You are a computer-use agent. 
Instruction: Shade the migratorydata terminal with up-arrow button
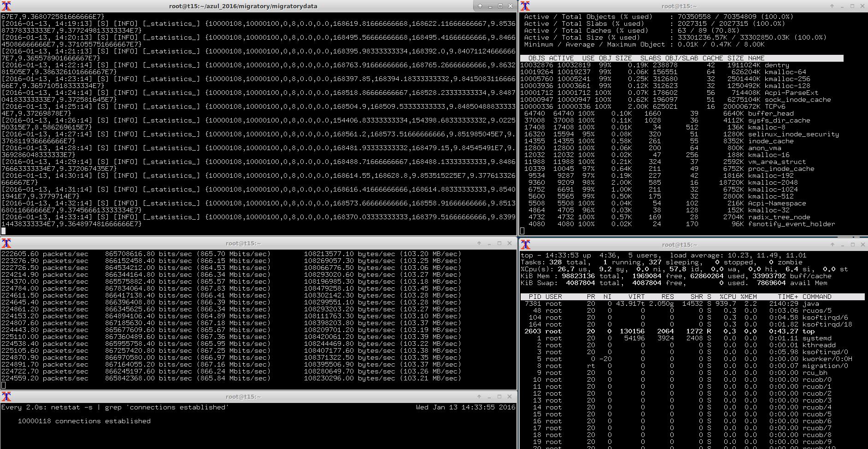click(x=480, y=6)
